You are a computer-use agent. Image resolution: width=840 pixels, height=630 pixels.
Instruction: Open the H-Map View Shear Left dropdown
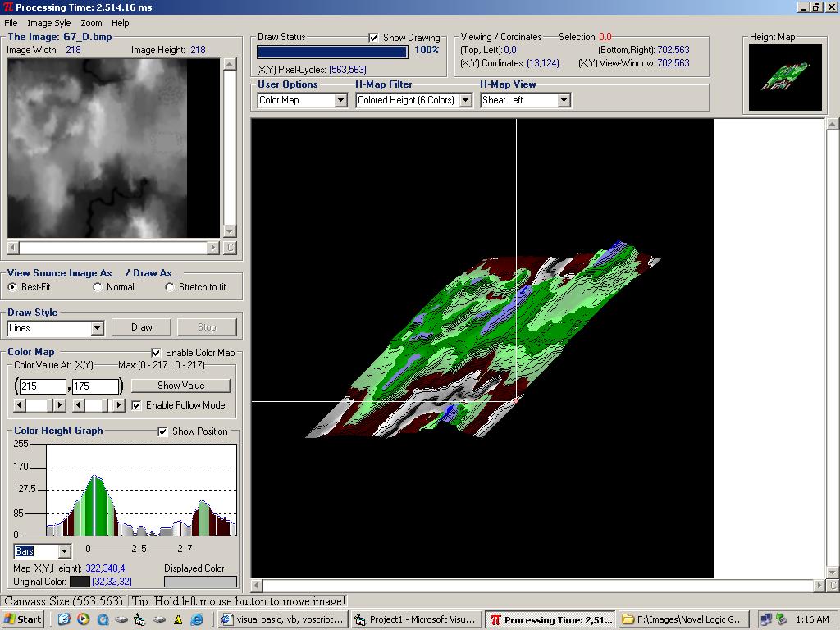(564, 100)
